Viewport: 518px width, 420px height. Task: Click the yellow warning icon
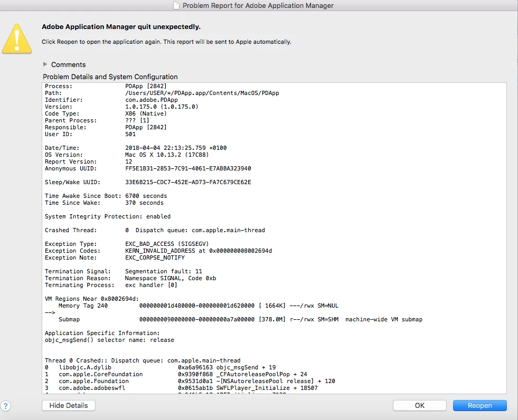17,39
